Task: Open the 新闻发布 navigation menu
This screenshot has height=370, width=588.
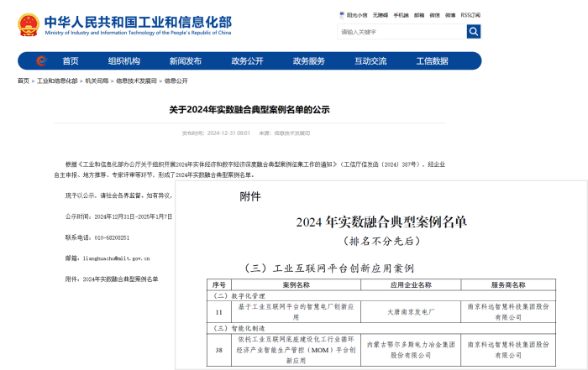Action: pyautogui.click(x=185, y=61)
